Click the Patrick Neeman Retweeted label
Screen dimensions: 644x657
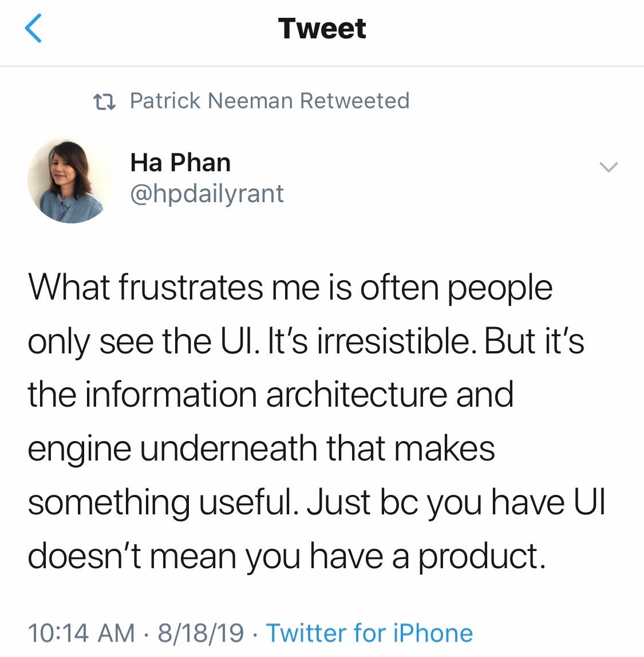[x=270, y=101]
